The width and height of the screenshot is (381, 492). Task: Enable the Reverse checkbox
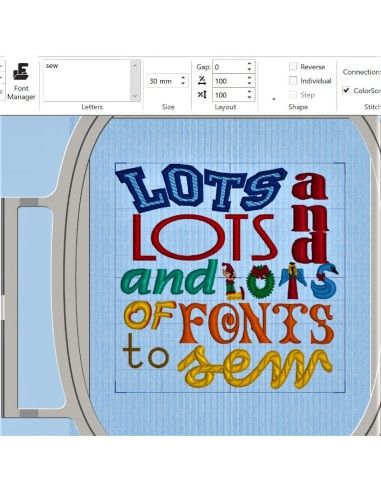(x=293, y=66)
